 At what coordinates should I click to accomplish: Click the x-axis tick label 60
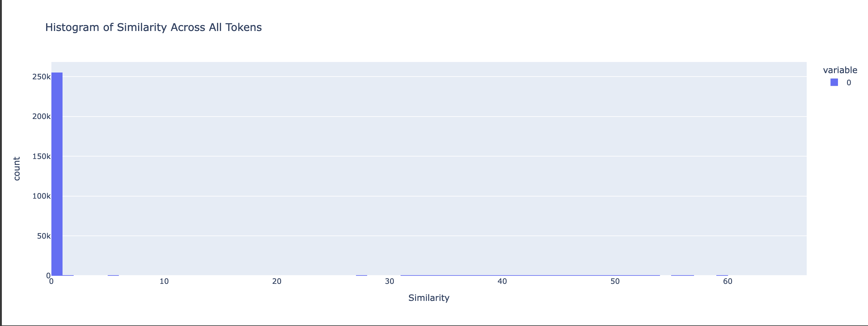[727, 281]
